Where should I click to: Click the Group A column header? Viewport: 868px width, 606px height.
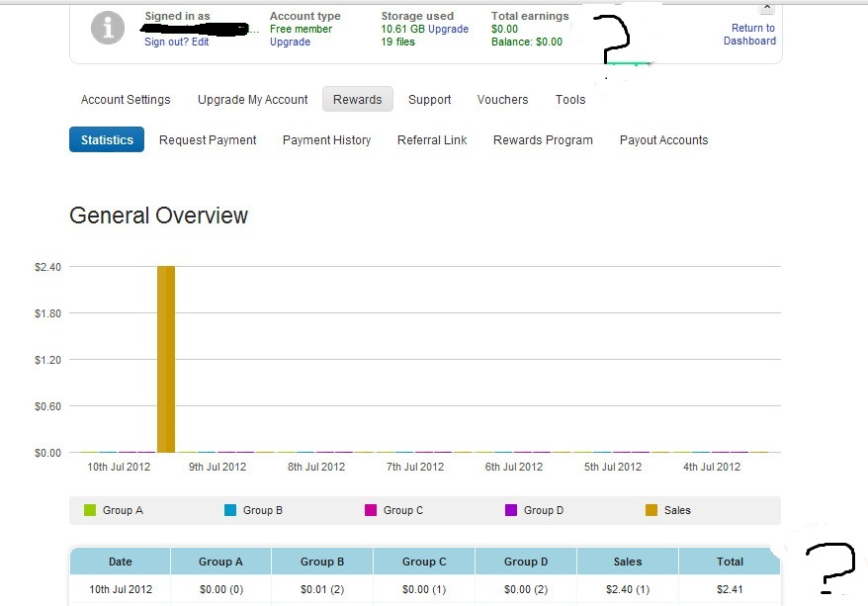[220, 562]
